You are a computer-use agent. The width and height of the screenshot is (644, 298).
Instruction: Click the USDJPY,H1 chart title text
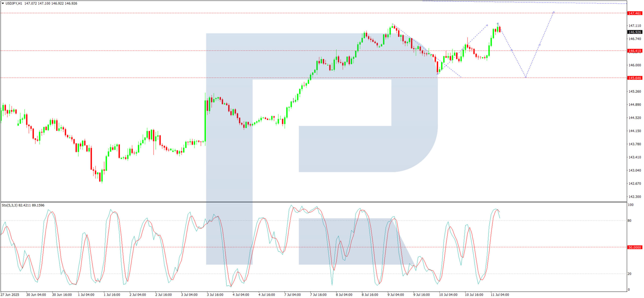point(14,3)
